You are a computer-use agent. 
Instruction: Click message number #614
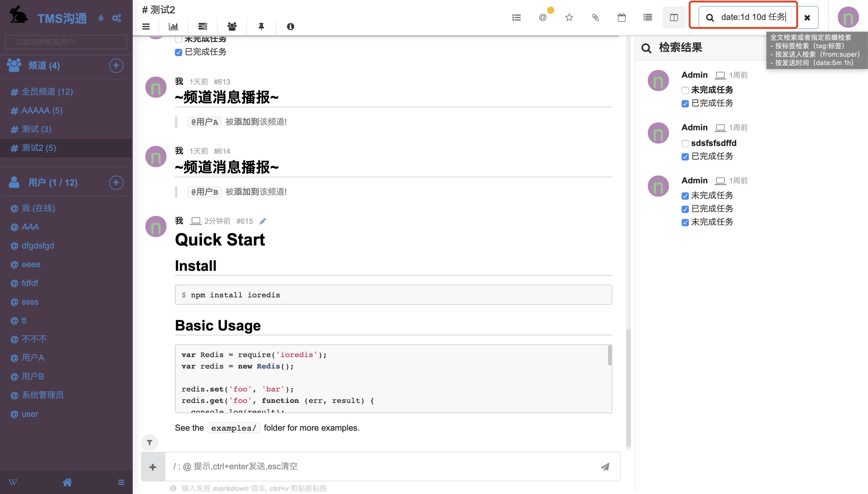point(222,151)
